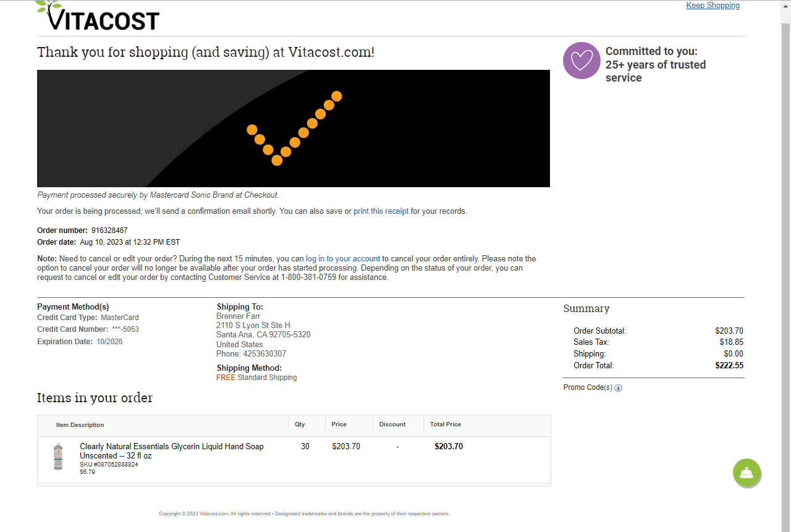Screen dimensions: 791x532
Task: Select the order date Aug 10, 2023
Action: point(130,242)
